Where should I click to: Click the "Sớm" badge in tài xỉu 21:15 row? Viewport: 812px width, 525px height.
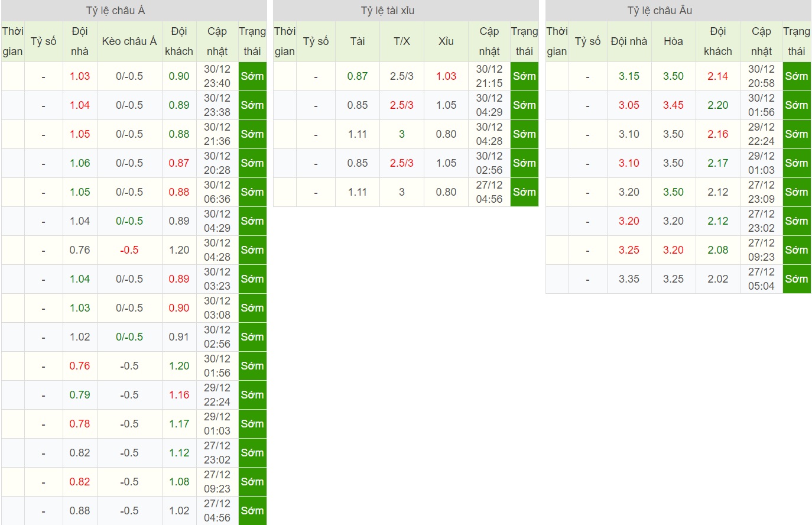[x=524, y=76]
